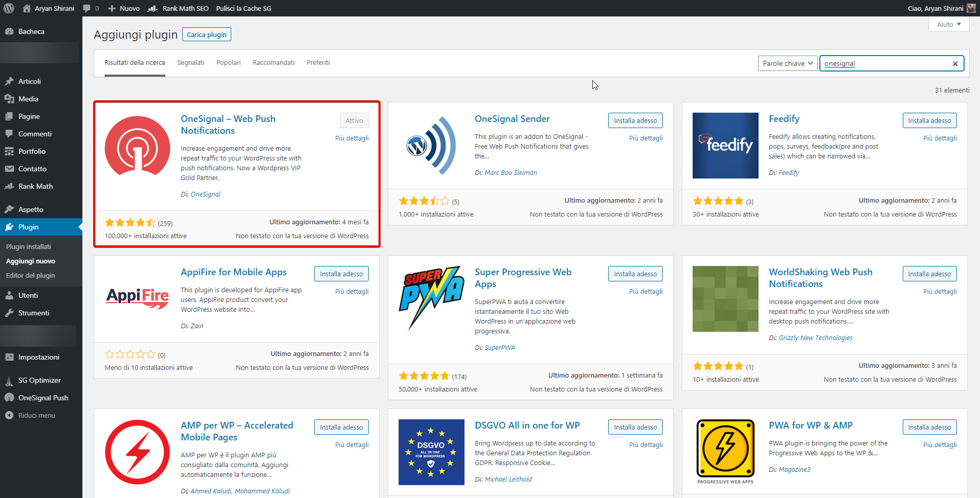Open Plugin menu in sidebar
The height and width of the screenshot is (498, 980).
[x=41, y=227]
